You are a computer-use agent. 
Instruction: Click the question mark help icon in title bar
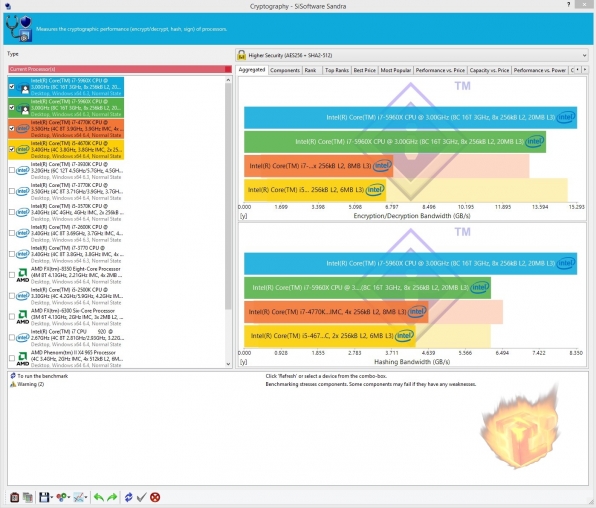point(569,5)
